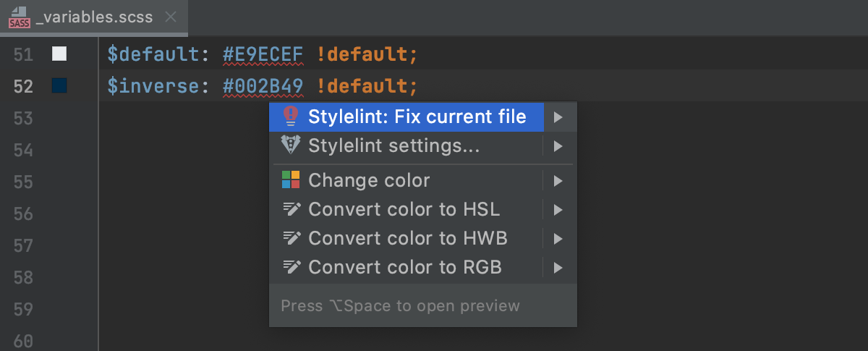Close the _variables.scss tab
The width and height of the screenshot is (868, 351).
171,17
